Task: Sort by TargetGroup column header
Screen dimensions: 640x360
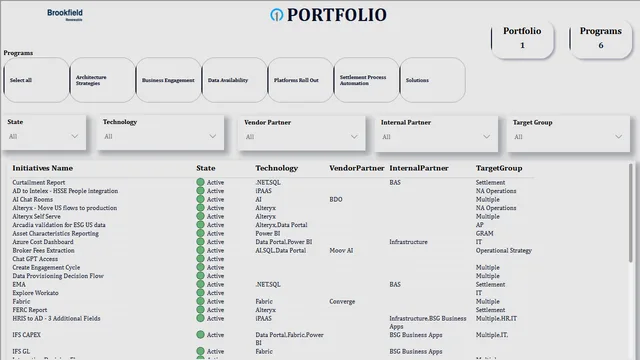Action: pos(499,168)
